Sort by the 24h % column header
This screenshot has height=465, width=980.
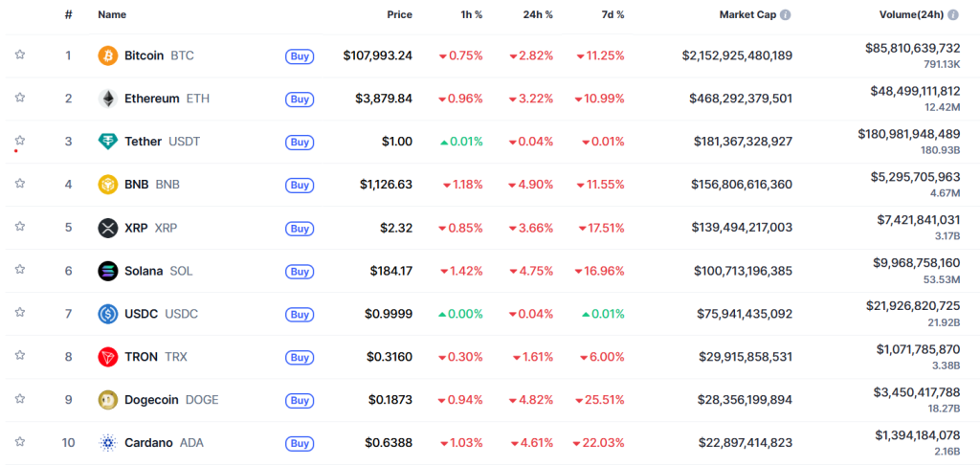pos(537,15)
